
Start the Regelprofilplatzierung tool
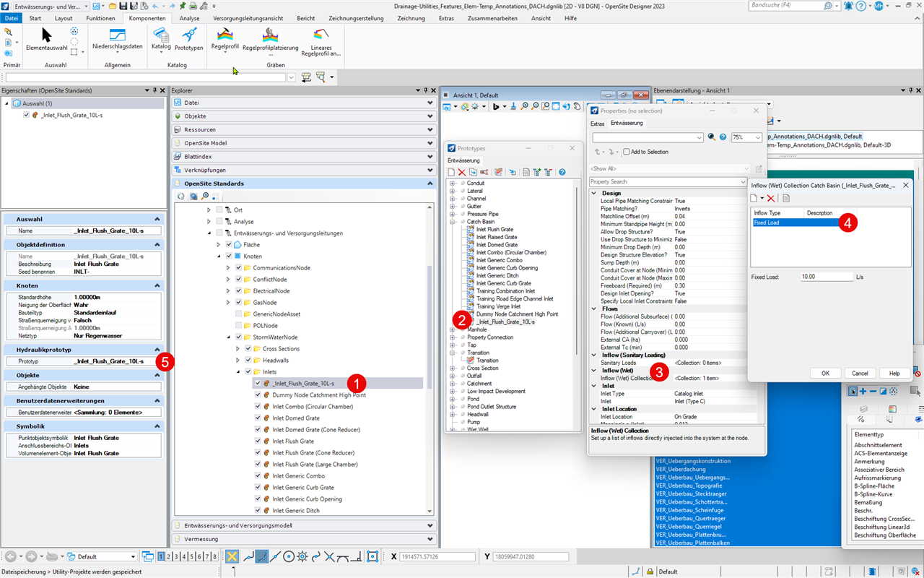(x=271, y=41)
